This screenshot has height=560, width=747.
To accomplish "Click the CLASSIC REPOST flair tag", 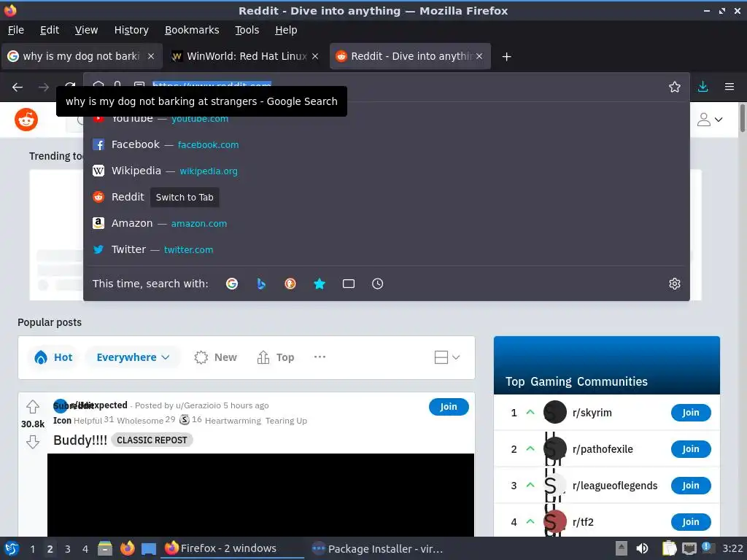I will pos(152,440).
